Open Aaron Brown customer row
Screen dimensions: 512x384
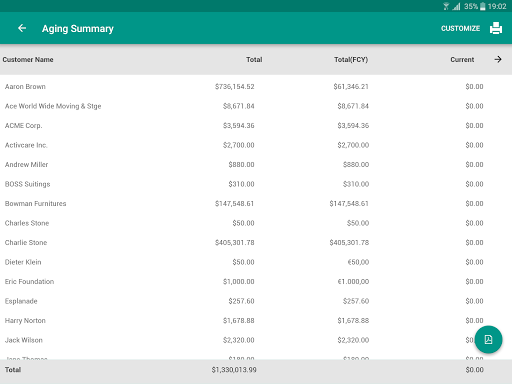click(x=256, y=87)
